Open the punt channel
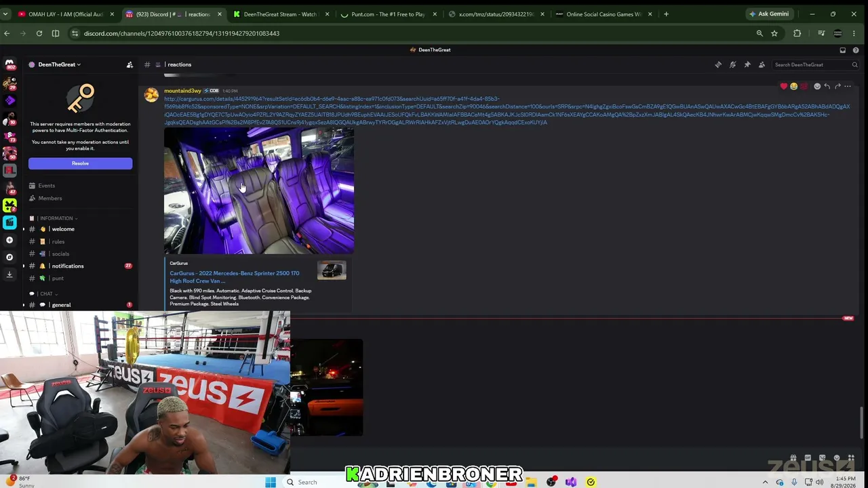868x488 pixels. (x=80, y=278)
